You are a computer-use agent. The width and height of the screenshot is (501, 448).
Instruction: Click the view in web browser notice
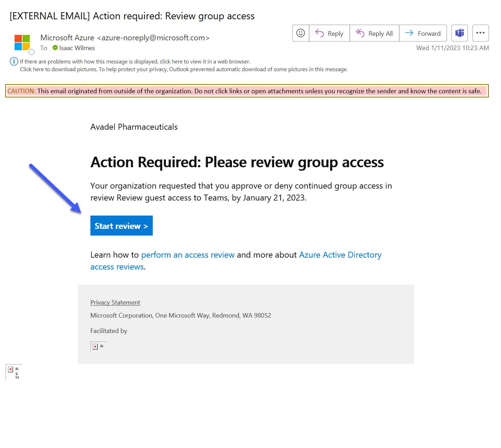135,62
